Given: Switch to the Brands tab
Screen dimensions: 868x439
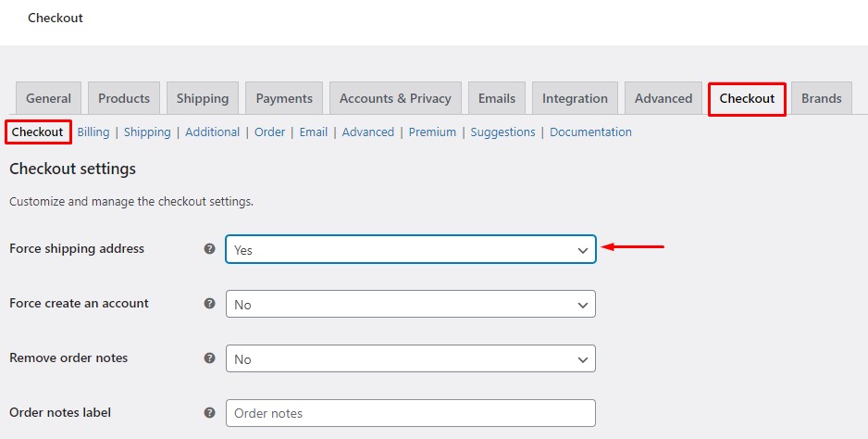Looking at the screenshot, I should (x=822, y=98).
